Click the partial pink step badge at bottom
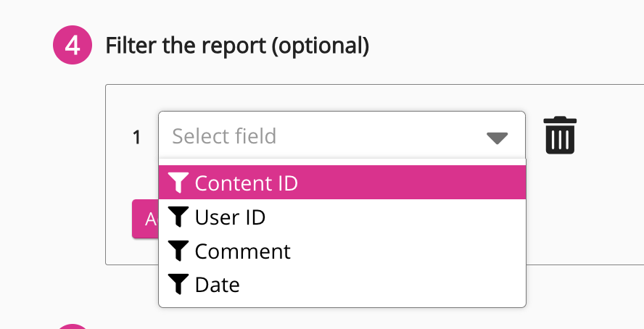 (73, 326)
